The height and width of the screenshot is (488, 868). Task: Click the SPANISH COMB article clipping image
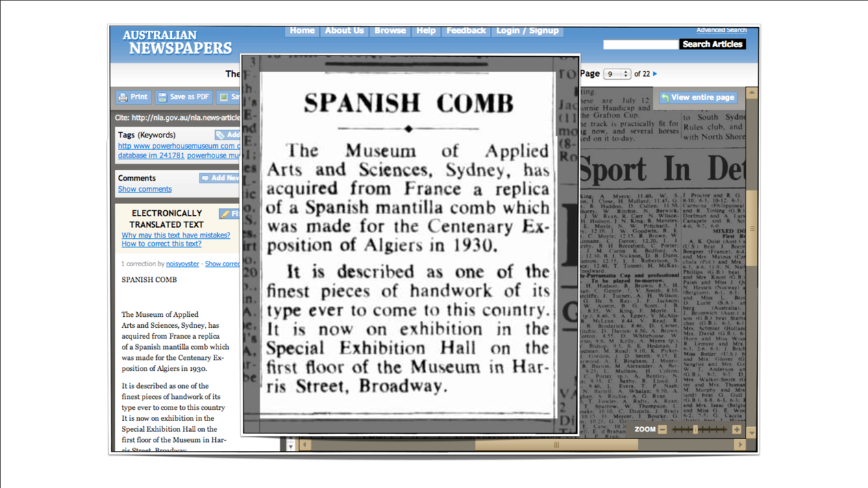[410, 245]
